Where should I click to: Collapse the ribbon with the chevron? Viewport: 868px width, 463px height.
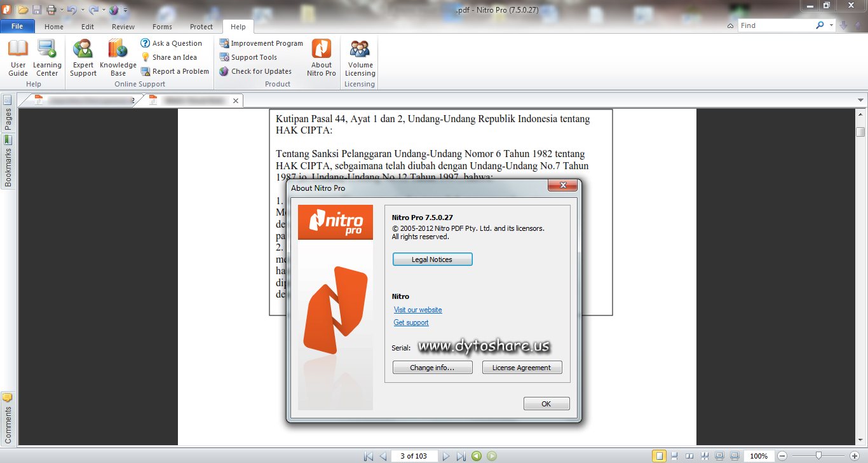click(x=731, y=25)
